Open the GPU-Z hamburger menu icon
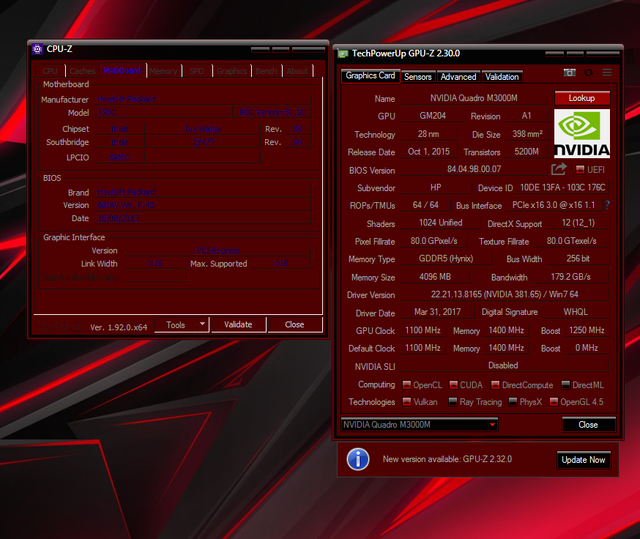 (607, 73)
